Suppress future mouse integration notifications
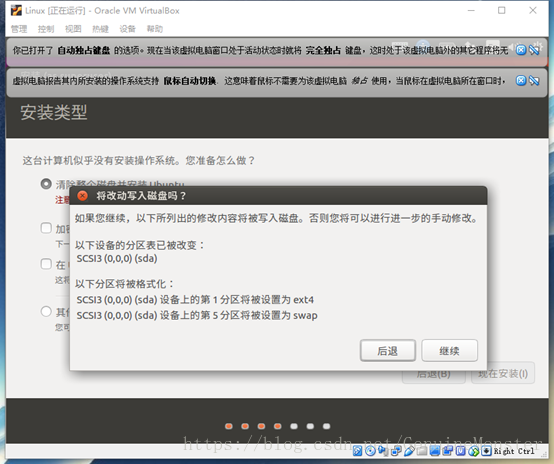 (534, 81)
